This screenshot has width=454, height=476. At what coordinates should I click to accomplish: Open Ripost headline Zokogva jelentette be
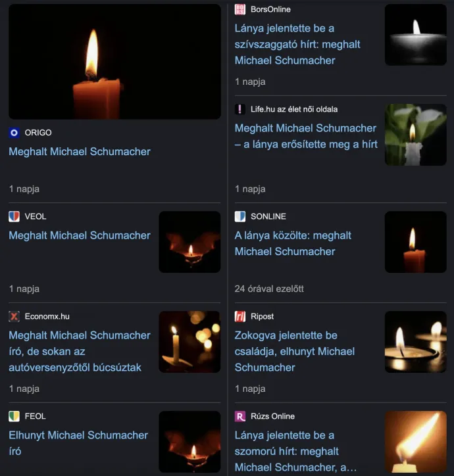[295, 351]
